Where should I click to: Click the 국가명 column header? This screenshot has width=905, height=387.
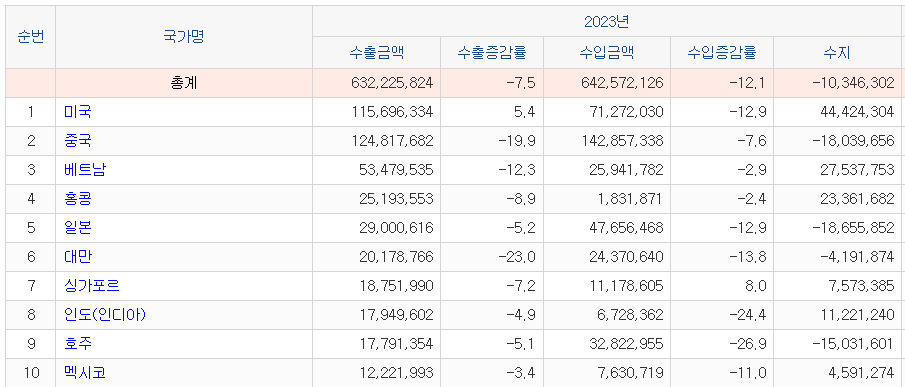(184, 37)
